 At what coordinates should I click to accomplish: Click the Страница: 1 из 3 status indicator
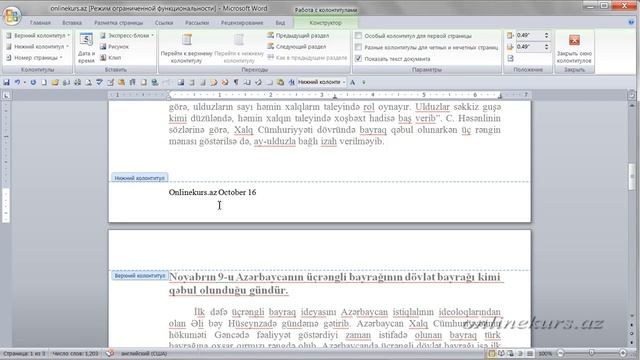24,354
